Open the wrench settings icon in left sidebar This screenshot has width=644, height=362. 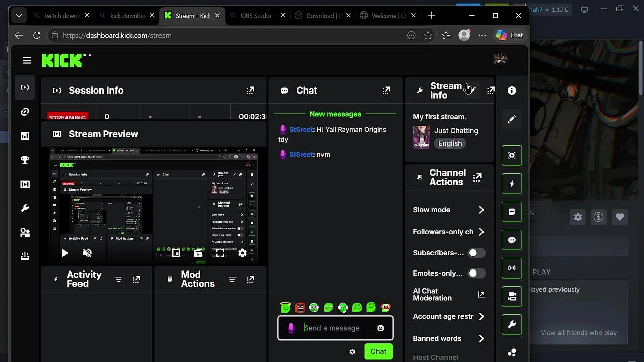tap(25, 208)
